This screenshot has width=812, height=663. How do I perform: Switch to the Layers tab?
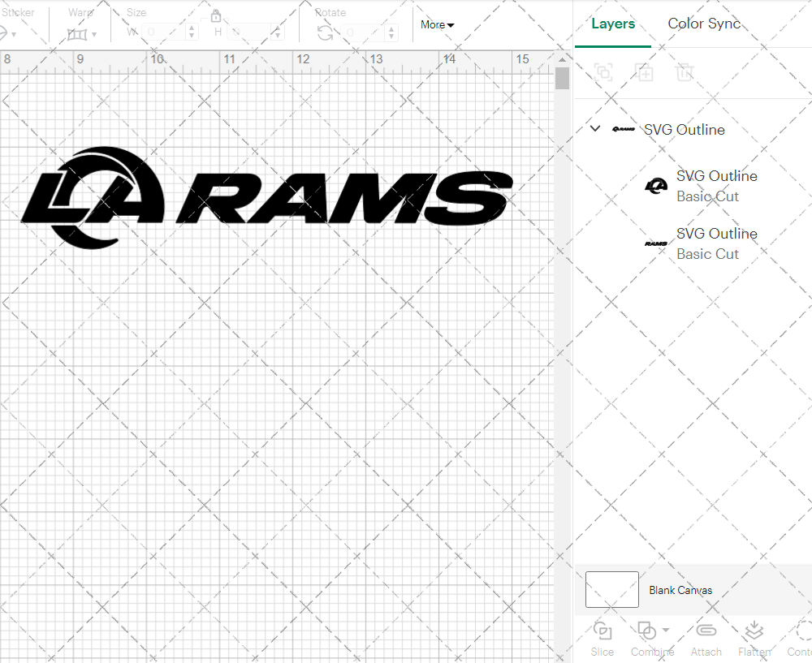tap(613, 24)
